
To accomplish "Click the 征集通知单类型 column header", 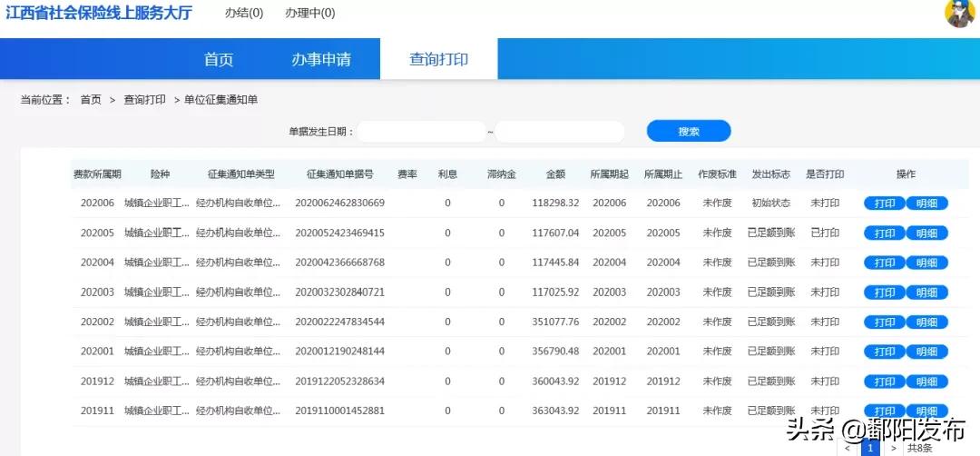I will (x=241, y=174).
